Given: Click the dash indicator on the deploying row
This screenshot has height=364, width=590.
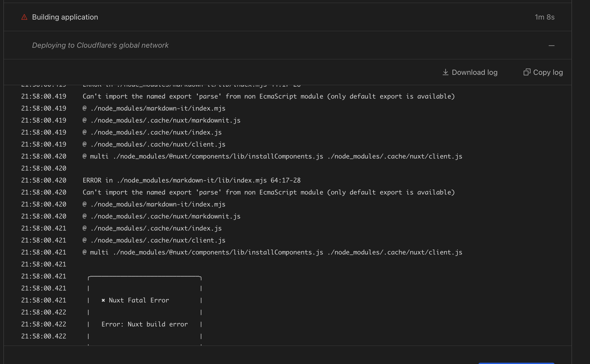Looking at the screenshot, I should click(551, 46).
